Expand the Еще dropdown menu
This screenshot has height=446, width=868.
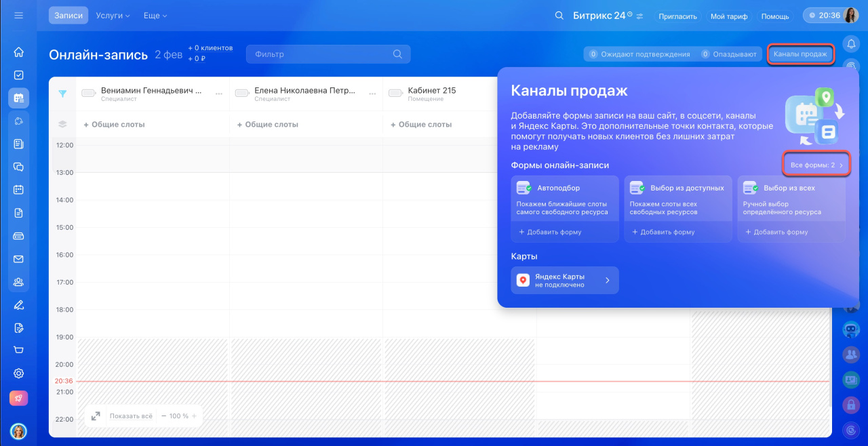pos(155,16)
